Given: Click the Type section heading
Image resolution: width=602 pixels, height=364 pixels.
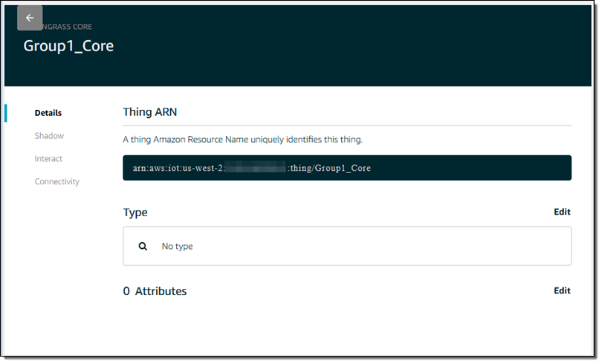Looking at the screenshot, I should (135, 212).
